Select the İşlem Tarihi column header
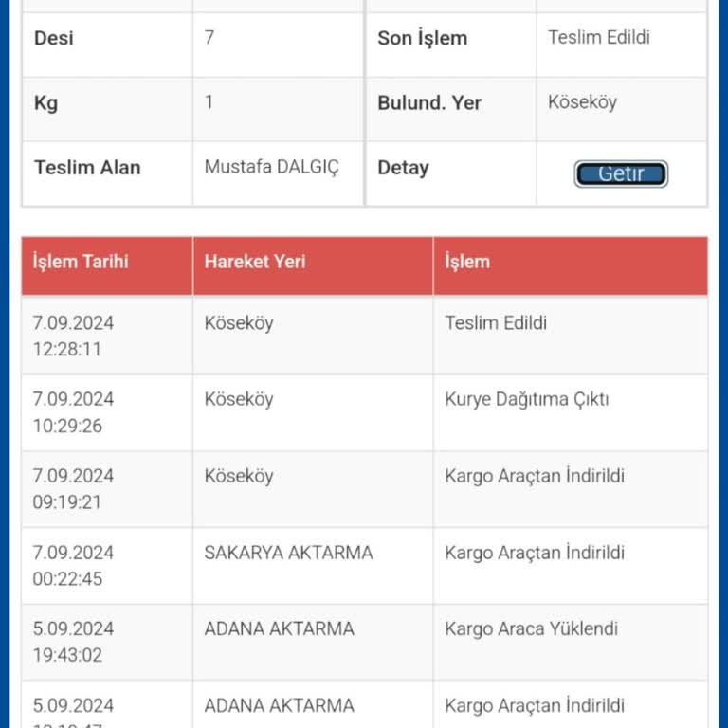 [81, 262]
